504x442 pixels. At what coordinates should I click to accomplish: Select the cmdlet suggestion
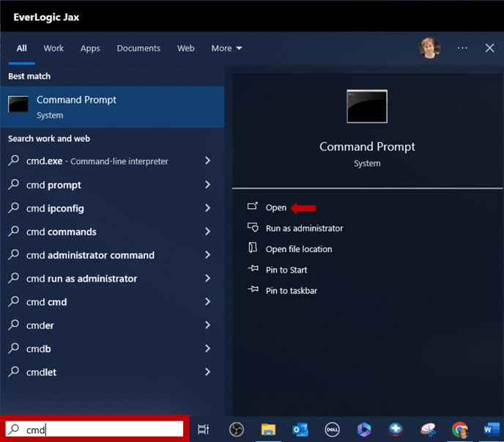pos(41,372)
